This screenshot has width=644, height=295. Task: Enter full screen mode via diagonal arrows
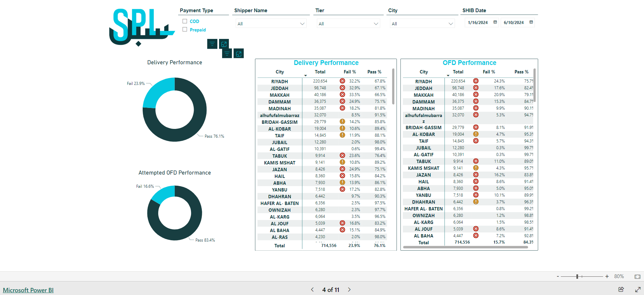638,289
